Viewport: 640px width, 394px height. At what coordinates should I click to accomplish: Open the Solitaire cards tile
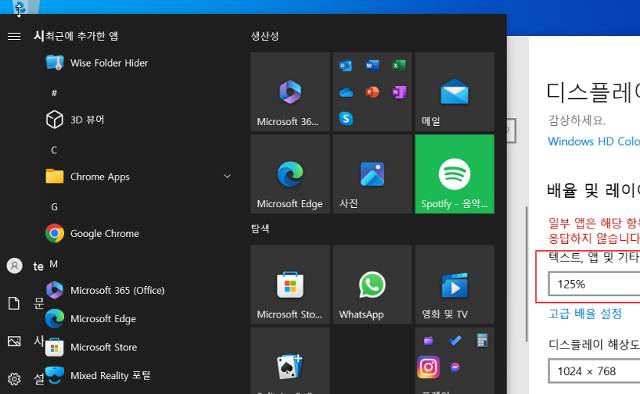290,361
